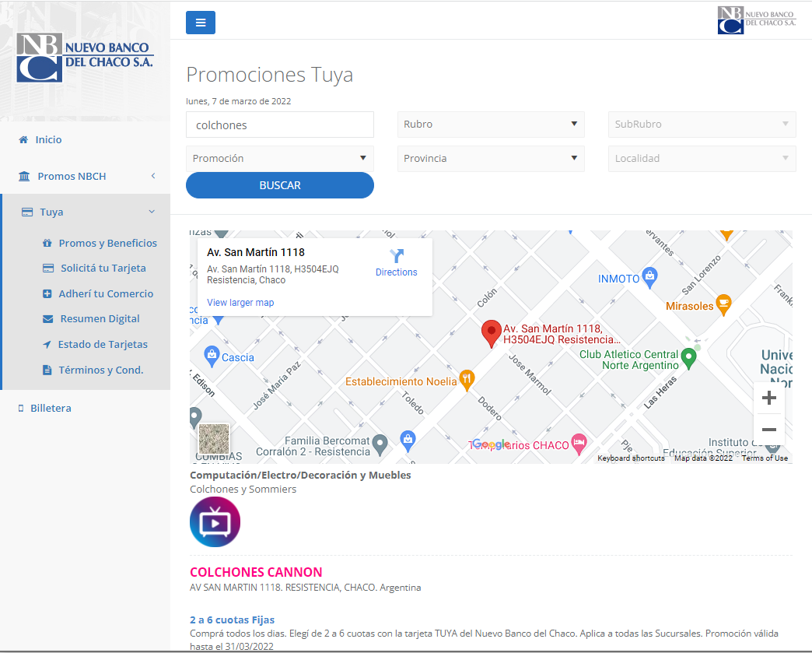Click Keyboard shortcuts on the map
The image size is (812, 653).
point(631,458)
